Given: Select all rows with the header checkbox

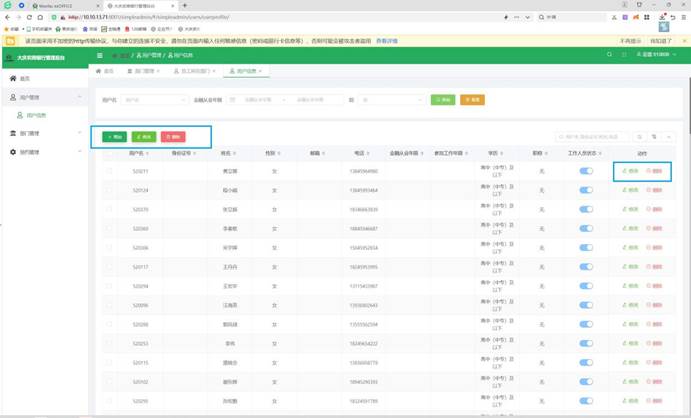Looking at the screenshot, I should point(109,153).
